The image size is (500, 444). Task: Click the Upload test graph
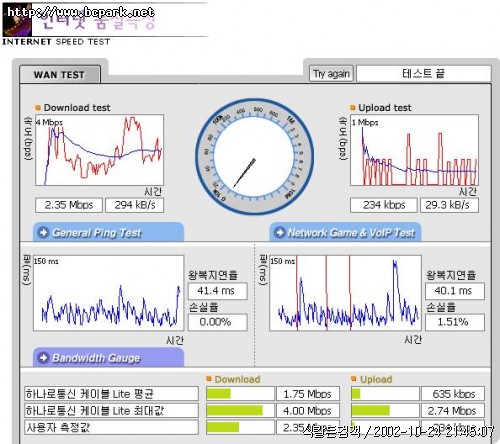pyautogui.click(x=414, y=150)
